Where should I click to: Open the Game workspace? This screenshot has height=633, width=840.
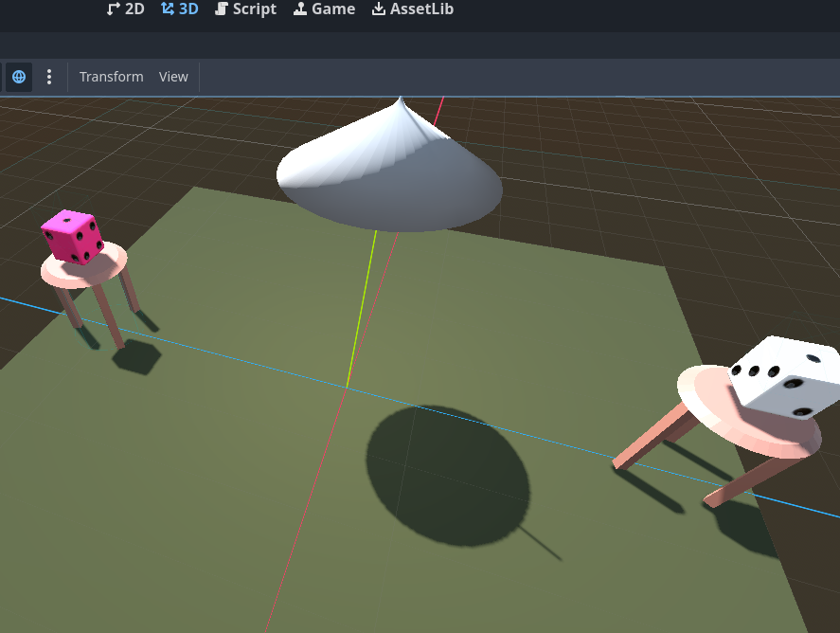[324, 9]
